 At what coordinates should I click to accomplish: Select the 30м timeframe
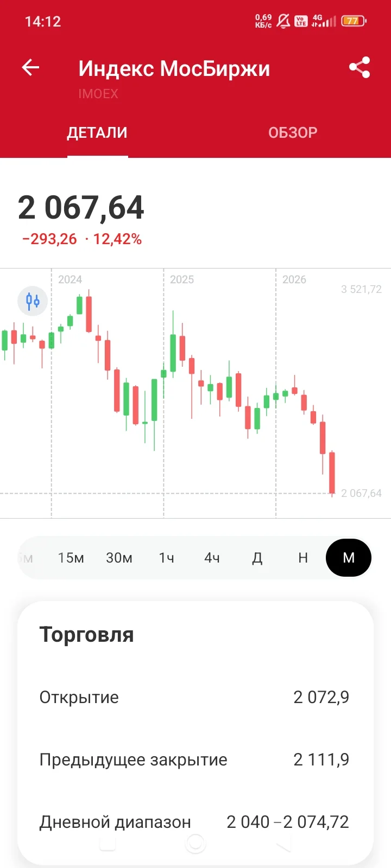119,558
